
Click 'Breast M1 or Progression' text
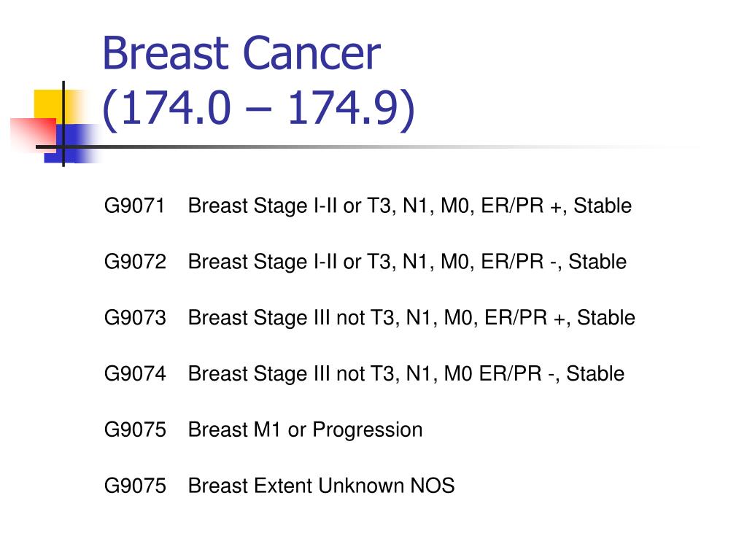(x=306, y=430)
